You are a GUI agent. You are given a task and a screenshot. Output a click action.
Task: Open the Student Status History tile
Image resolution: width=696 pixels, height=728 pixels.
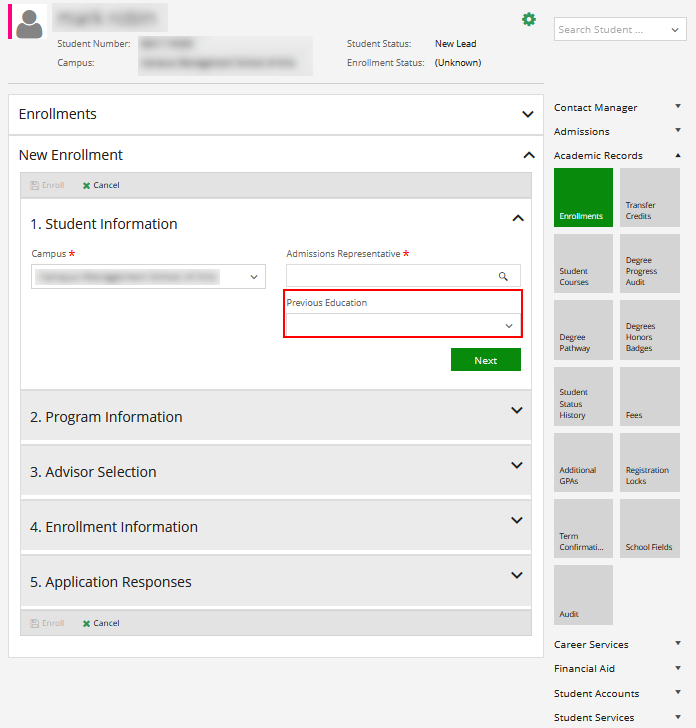pyautogui.click(x=583, y=396)
